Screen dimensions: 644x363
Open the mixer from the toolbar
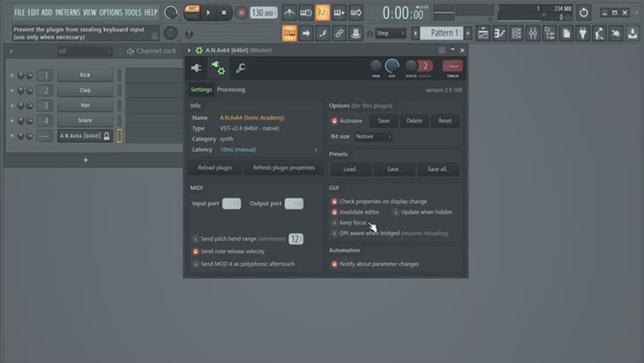533,34
